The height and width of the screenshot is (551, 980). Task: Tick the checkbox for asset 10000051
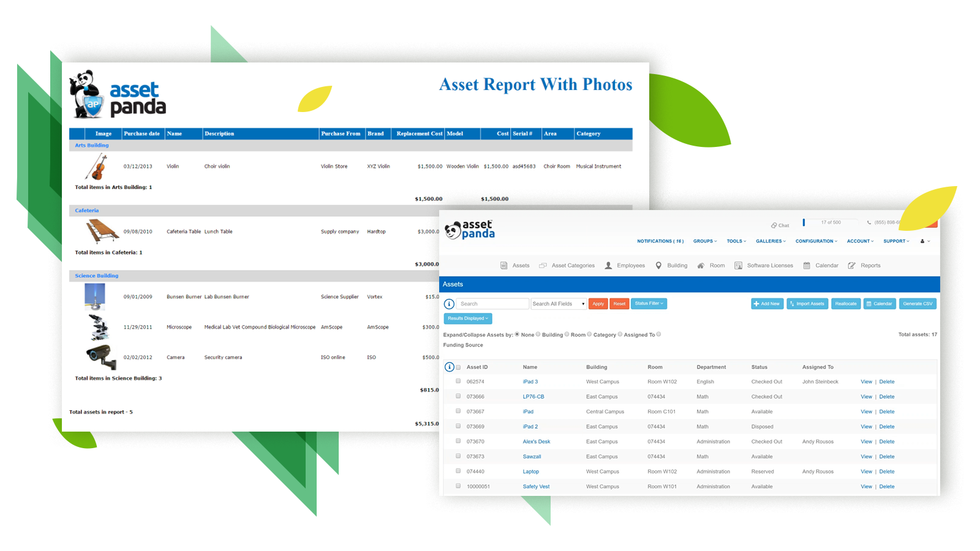pyautogui.click(x=458, y=486)
